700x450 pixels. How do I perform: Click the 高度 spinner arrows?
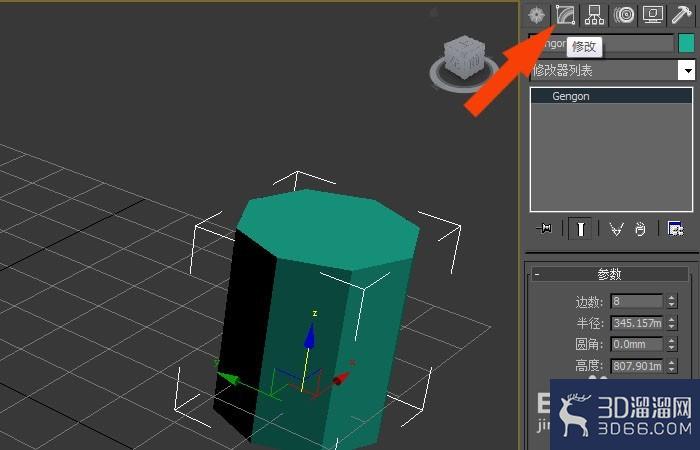[672, 366]
